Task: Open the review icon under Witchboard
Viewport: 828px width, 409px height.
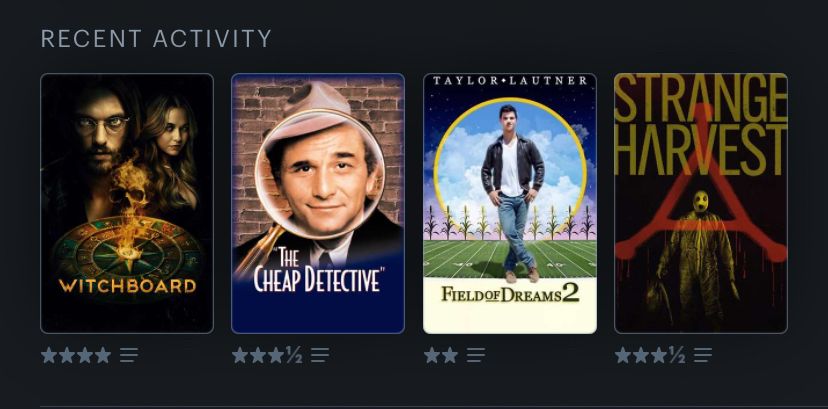Action: [128, 355]
